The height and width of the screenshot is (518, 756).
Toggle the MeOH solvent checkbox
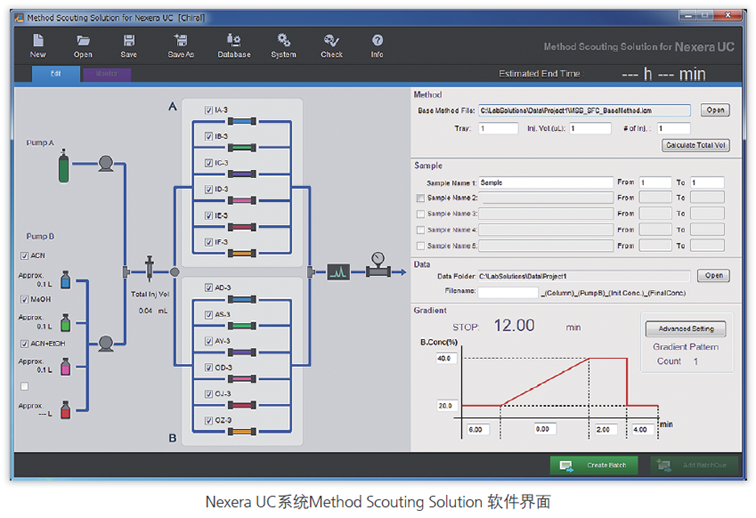pyautogui.click(x=25, y=299)
